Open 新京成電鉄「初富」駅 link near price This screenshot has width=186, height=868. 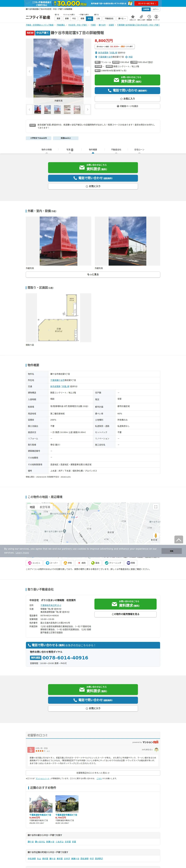click(x=108, y=53)
